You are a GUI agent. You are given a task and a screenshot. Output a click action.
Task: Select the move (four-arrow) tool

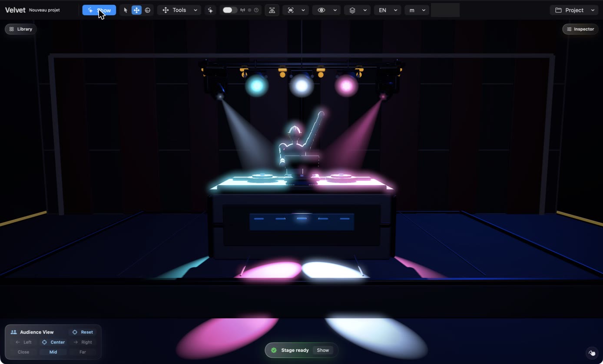[136, 10]
